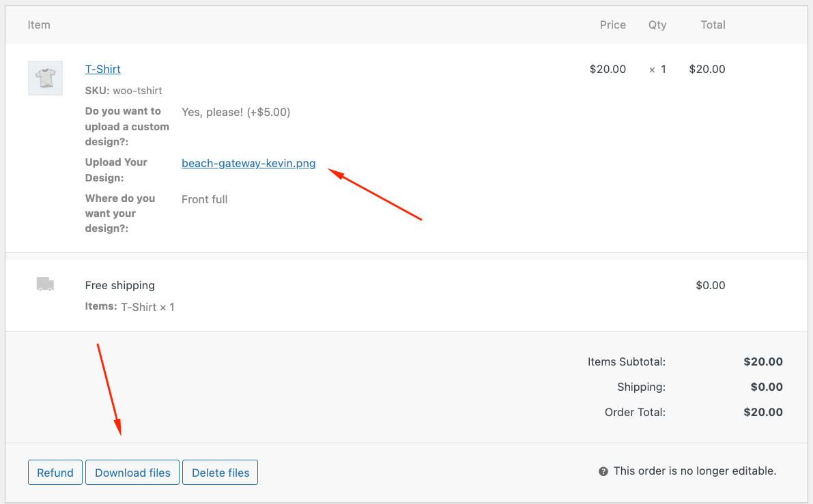Select the Item column header

tap(39, 25)
